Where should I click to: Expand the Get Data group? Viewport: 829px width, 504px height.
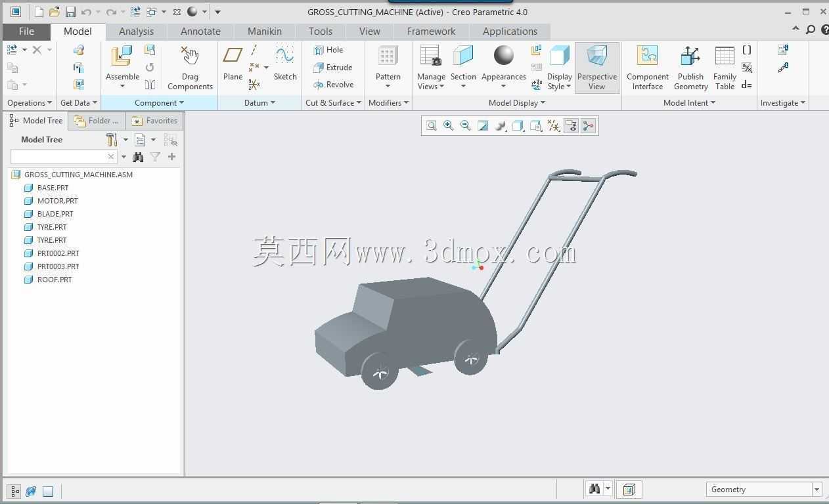tap(78, 102)
